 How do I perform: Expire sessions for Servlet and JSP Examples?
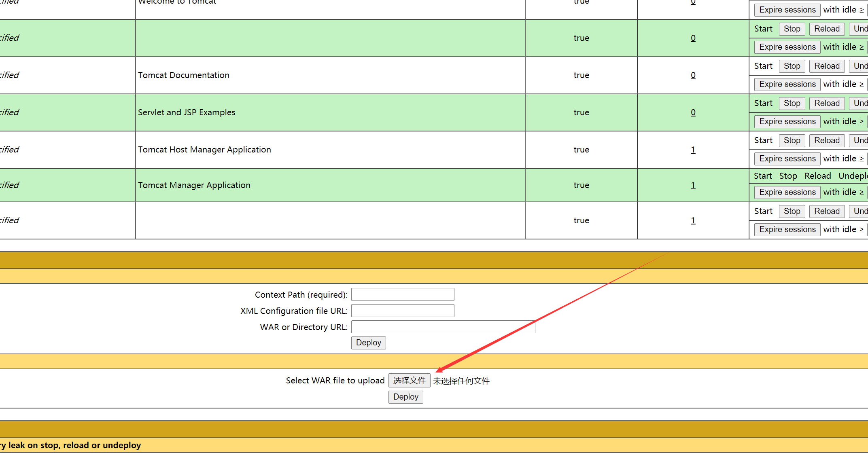787,121
